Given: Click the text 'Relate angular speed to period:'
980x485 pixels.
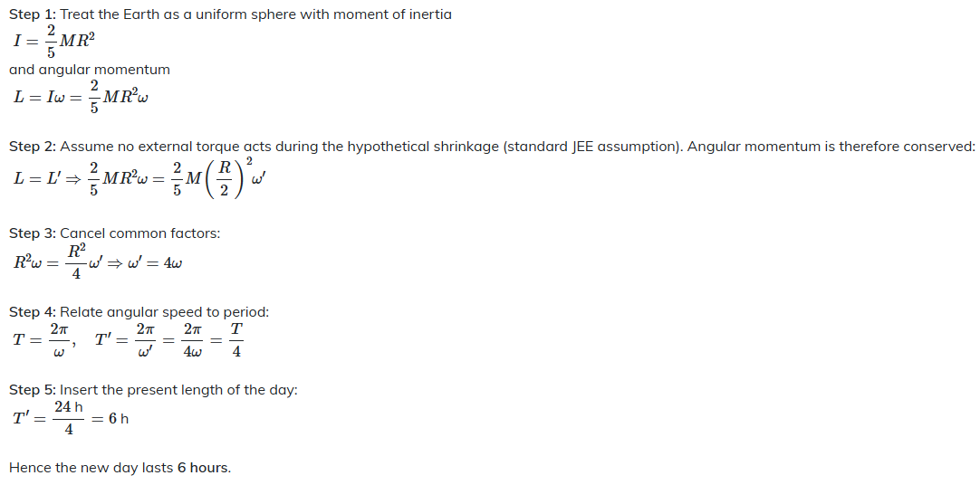Looking at the screenshot, I should click(x=164, y=312).
